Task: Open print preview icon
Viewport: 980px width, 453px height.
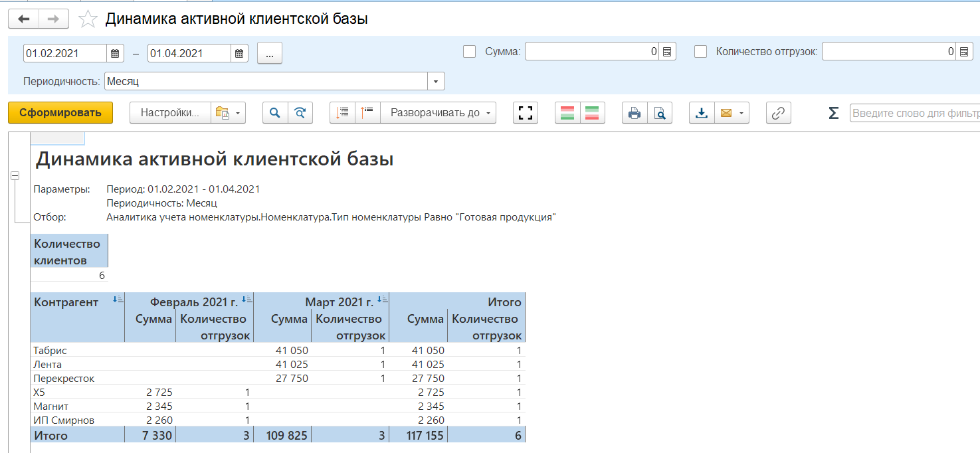Action: [x=660, y=113]
